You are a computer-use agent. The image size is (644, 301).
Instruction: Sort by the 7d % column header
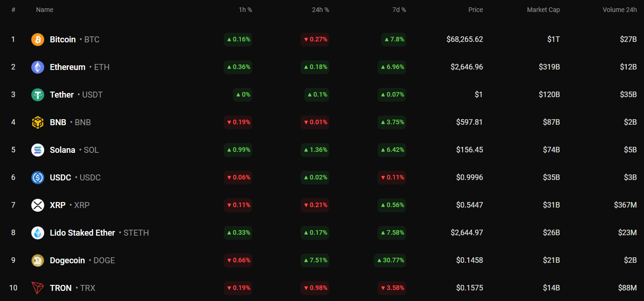(397, 10)
